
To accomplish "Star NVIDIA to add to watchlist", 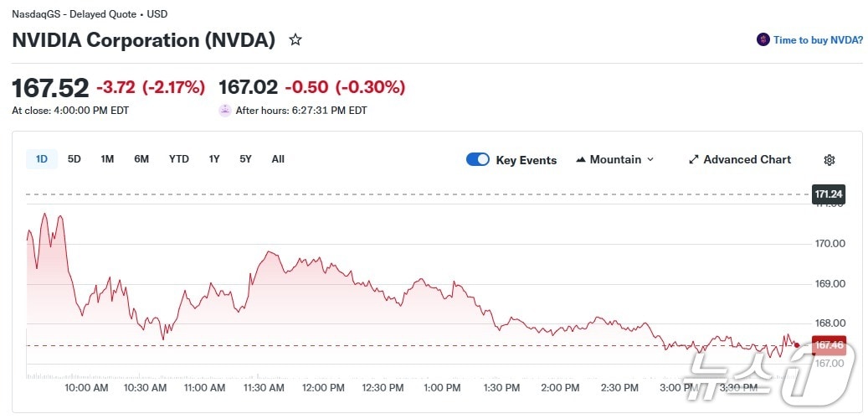I will click(295, 39).
